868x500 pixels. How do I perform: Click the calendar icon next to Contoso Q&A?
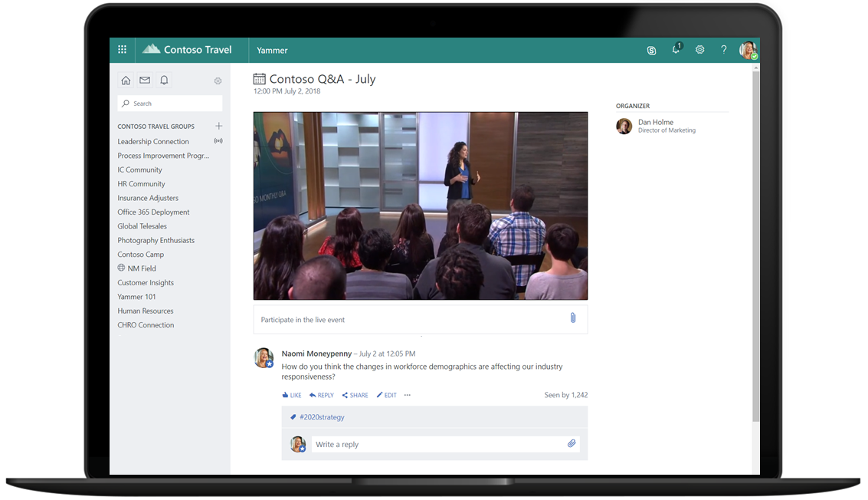tap(258, 77)
